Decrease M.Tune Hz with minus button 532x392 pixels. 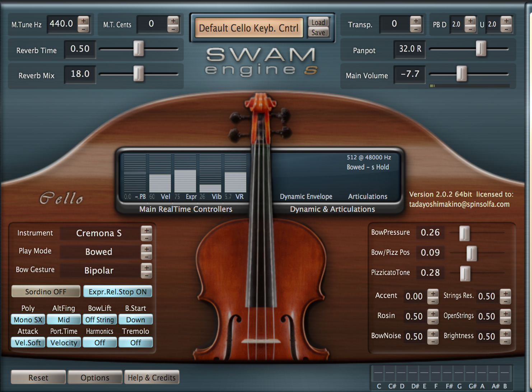pos(83,29)
